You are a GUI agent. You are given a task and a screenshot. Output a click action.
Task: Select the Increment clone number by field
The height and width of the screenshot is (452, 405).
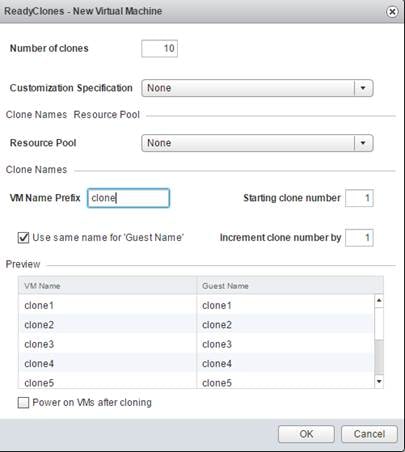(359, 238)
